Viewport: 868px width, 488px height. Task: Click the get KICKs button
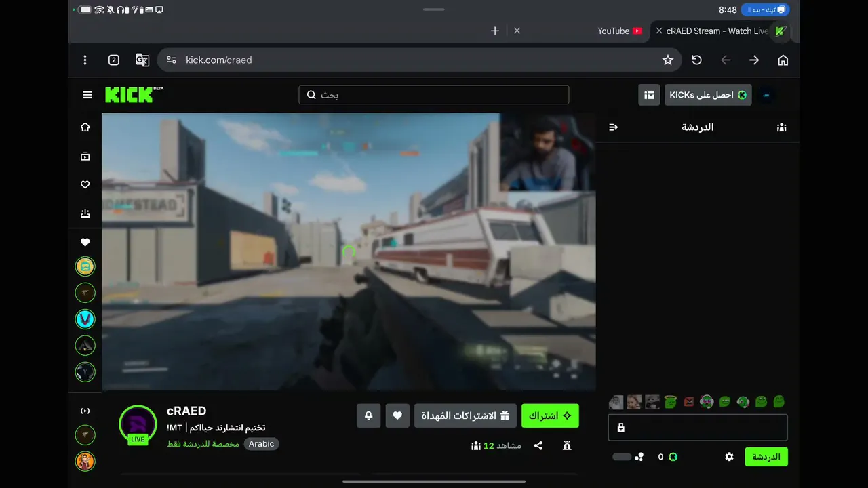point(707,95)
